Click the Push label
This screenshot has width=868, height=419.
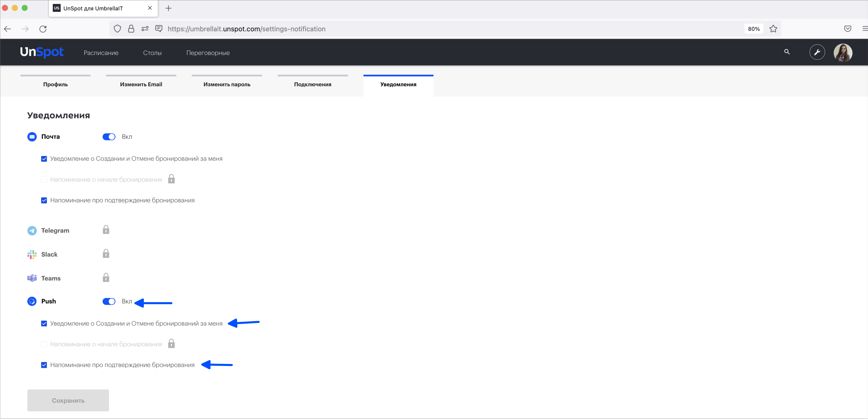pyautogui.click(x=49, y=301)
